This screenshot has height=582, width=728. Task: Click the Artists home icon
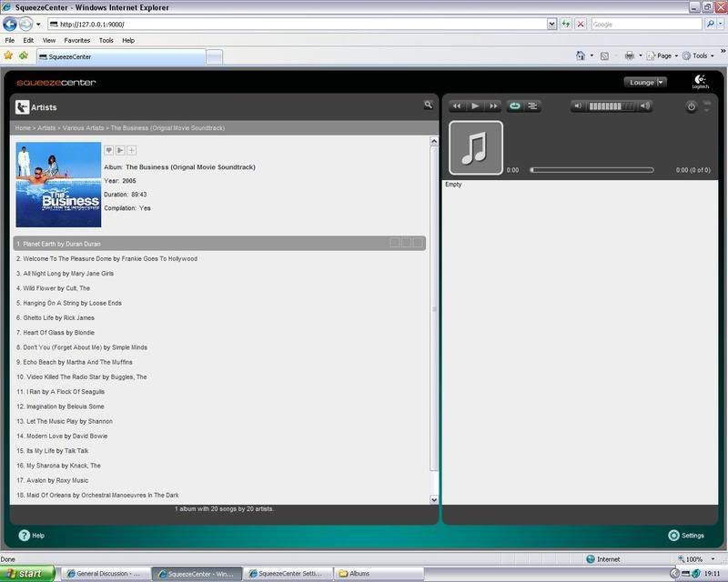[23, 107]
